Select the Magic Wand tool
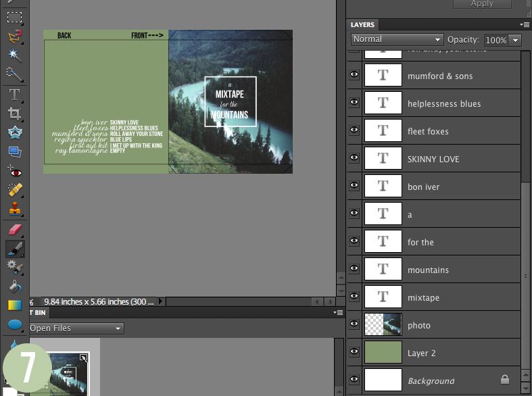 14,55
